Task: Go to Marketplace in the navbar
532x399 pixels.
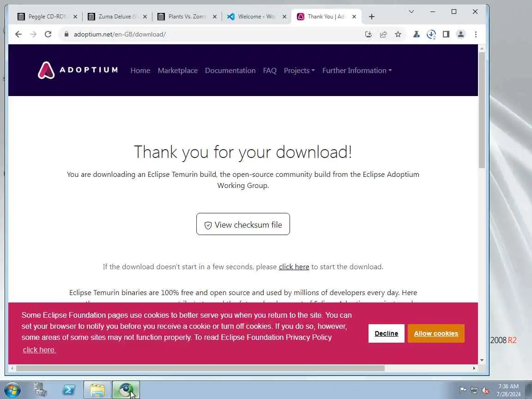Action: 178,71
